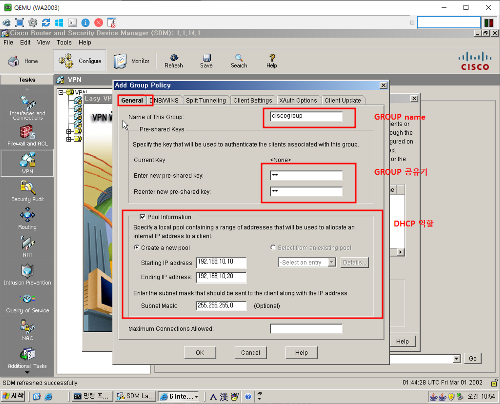Open the Windows Start button in taskbar
The height and width of the screenshot is (404, 500).
(13, 396)
